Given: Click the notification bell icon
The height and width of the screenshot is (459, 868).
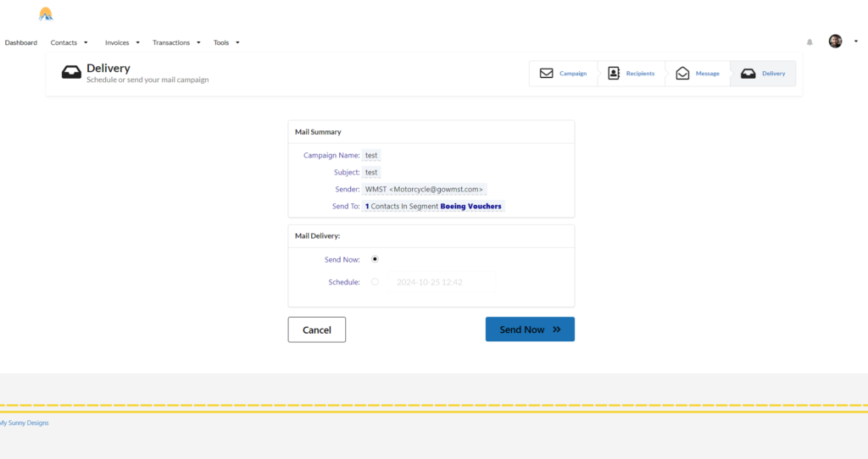Looking at the screenshot, I should tap(810, 42).
